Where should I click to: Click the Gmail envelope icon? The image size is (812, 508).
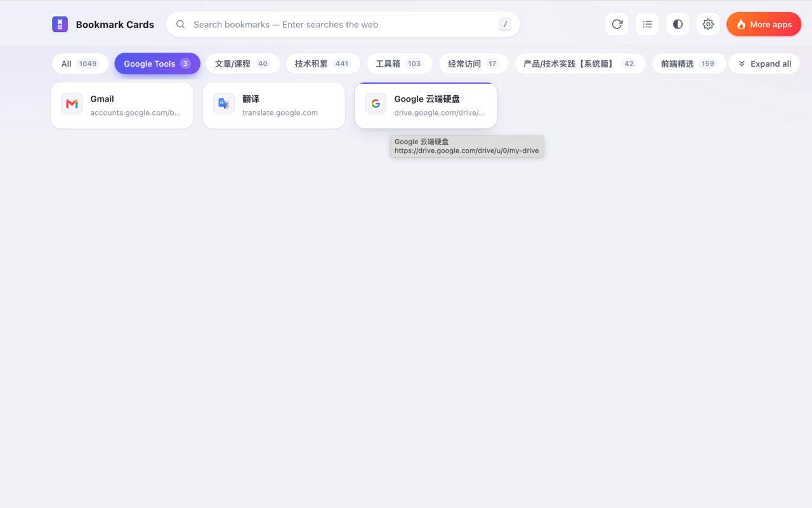tap(72, 104)
